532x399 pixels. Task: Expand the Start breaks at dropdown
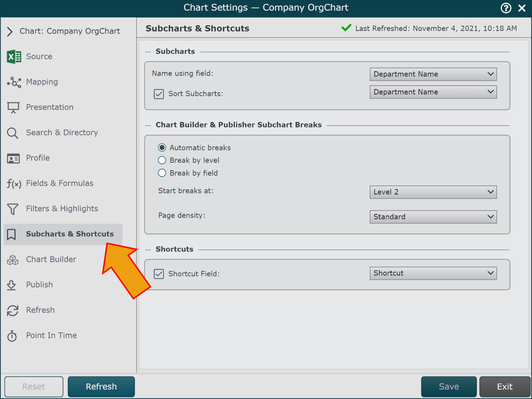433,192
